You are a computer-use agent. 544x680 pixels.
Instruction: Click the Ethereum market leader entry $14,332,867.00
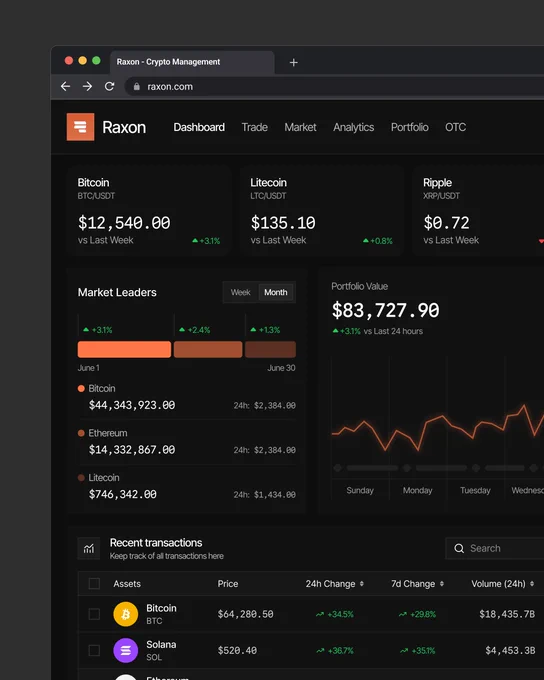pos(187,442)
